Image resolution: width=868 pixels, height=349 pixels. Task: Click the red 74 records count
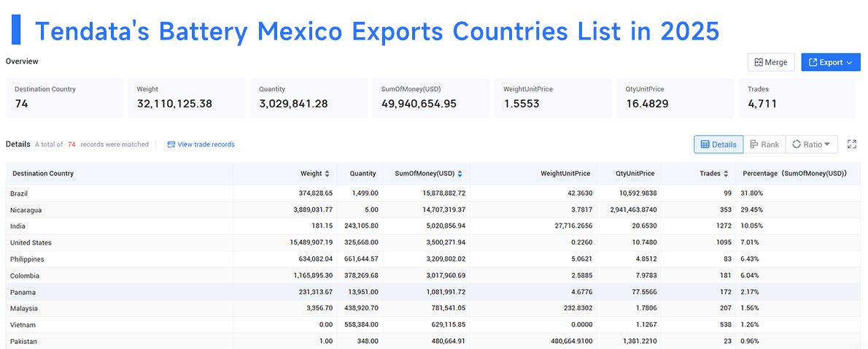(71, 144)
